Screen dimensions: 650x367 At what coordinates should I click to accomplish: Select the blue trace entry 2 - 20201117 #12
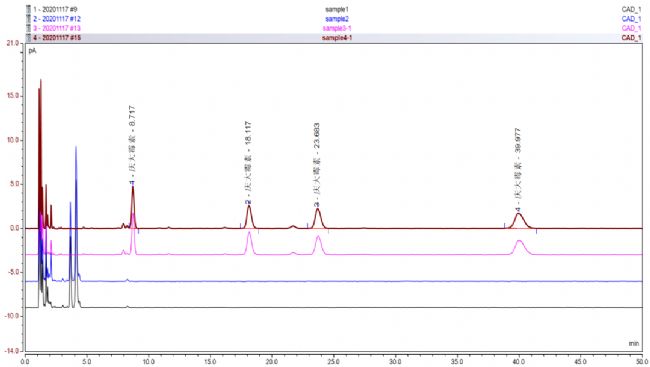[57, 19]
